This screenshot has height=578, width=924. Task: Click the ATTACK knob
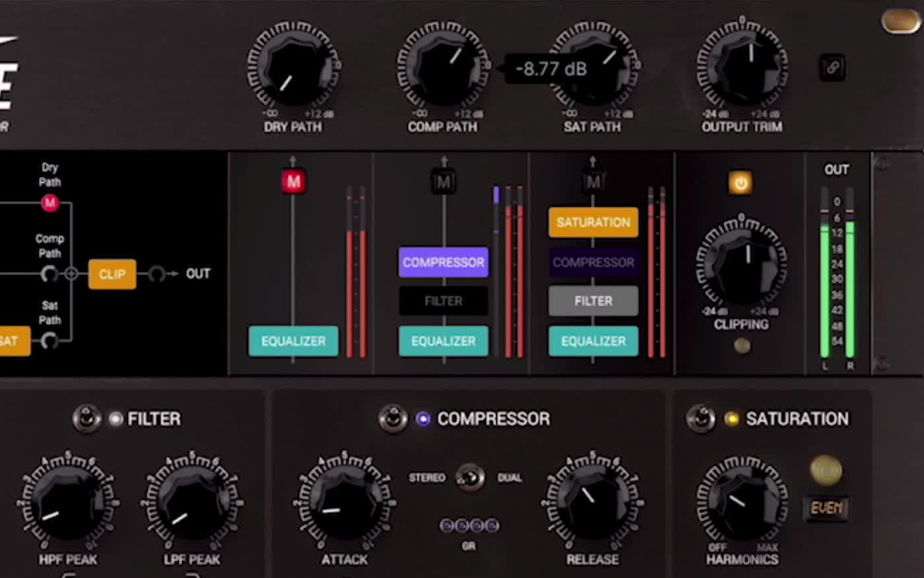click(344, 503)
